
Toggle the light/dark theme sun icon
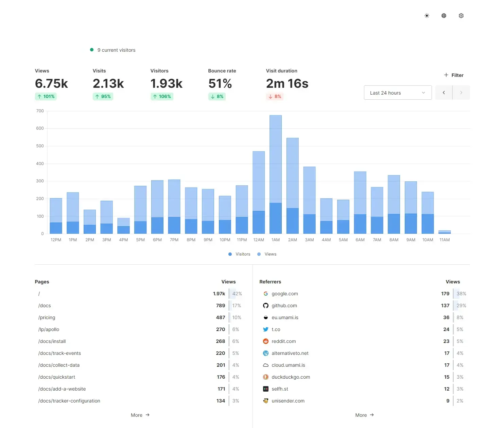click(x=427, y=16)
